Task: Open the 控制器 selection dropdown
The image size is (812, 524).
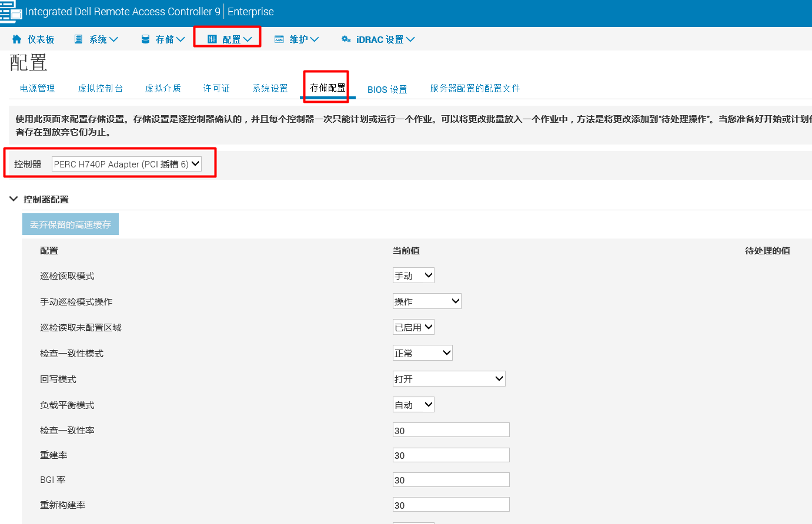Action: [126, 164]
